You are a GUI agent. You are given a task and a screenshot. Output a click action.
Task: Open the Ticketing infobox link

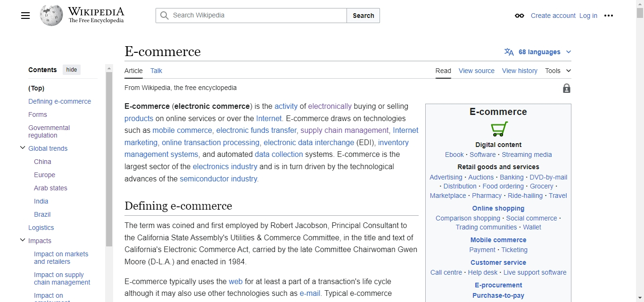(514, 250)
